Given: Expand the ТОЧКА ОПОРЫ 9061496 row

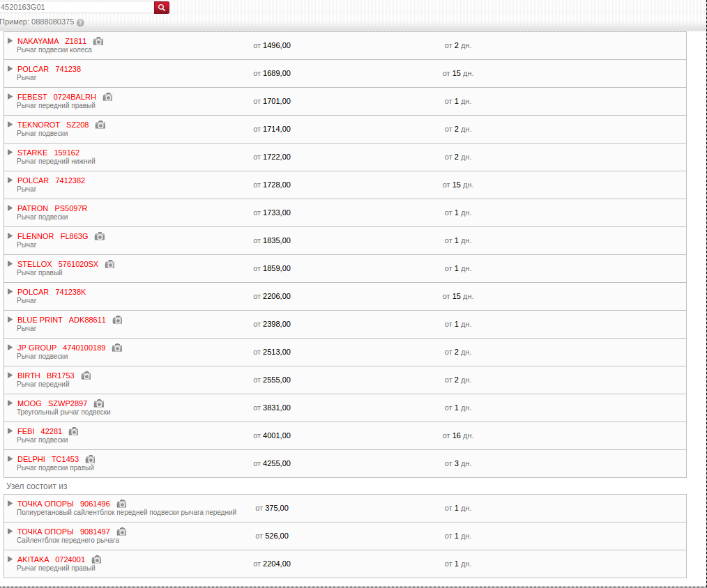Looking at the screenshot, I should point(10,504).
